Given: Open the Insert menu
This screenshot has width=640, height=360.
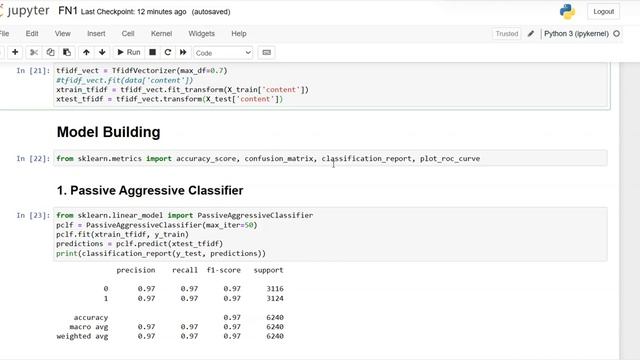Looking at the screenshot, I should [96, 33].
